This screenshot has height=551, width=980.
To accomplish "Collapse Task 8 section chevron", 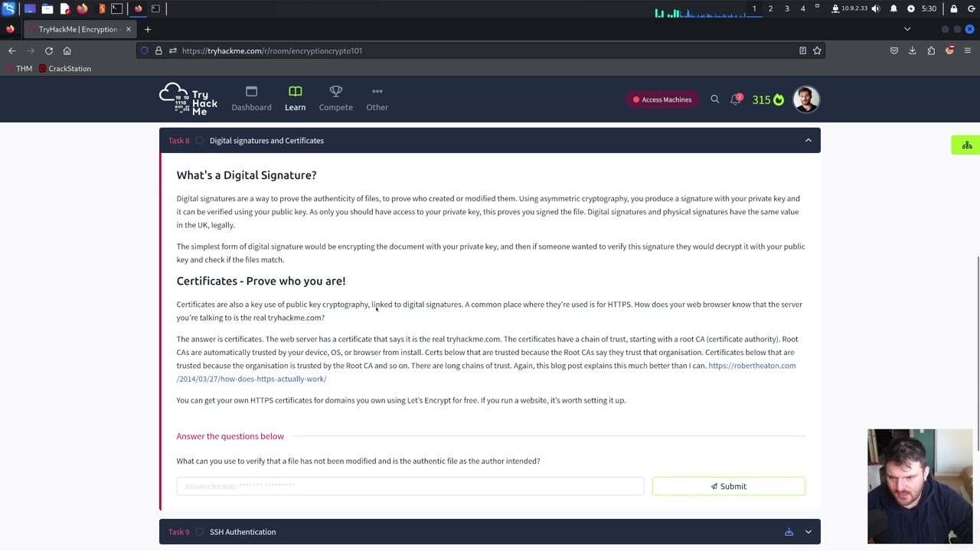I will [x=808, y=141].
